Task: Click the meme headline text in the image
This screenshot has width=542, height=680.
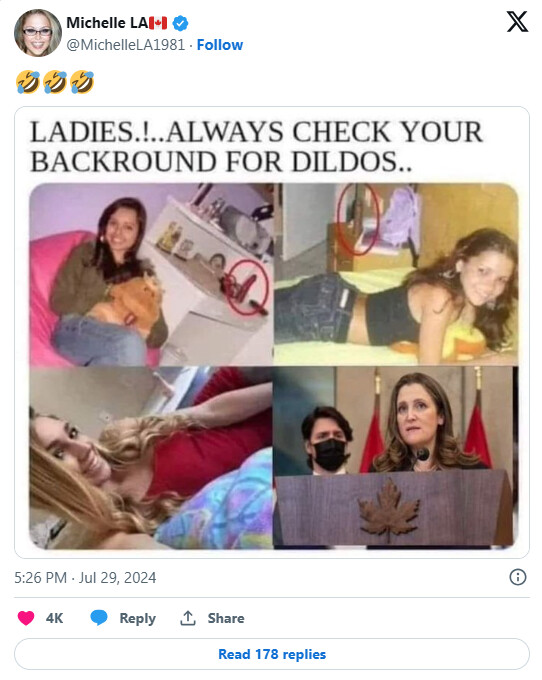Action: pos(256,147)
